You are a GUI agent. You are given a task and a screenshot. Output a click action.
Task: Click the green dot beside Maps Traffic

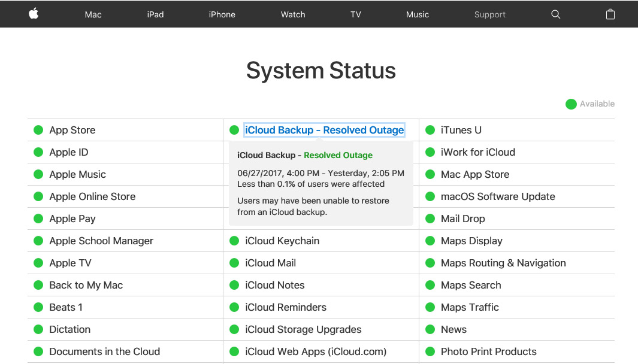point(430,308)
